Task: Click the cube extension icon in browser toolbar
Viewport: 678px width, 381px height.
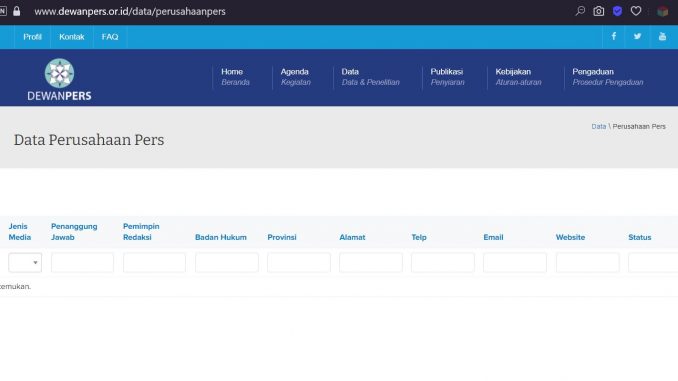Action: pos(662,11)
